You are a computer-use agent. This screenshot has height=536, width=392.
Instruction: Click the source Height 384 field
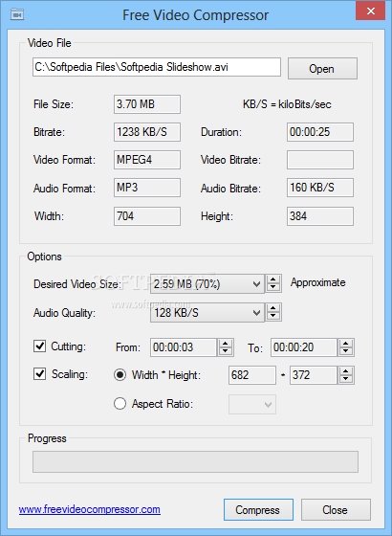click(320, 216)
